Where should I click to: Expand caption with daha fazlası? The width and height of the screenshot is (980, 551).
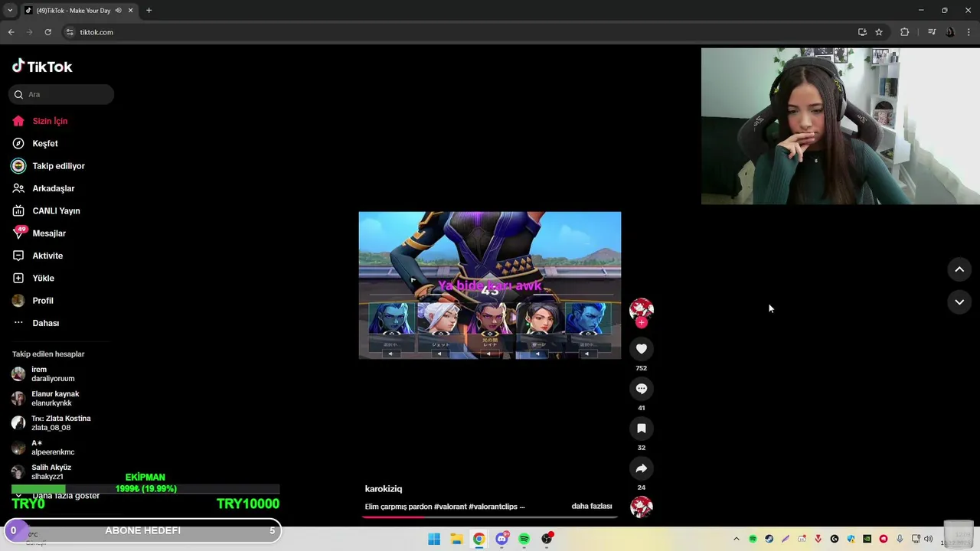pos(591,507)
